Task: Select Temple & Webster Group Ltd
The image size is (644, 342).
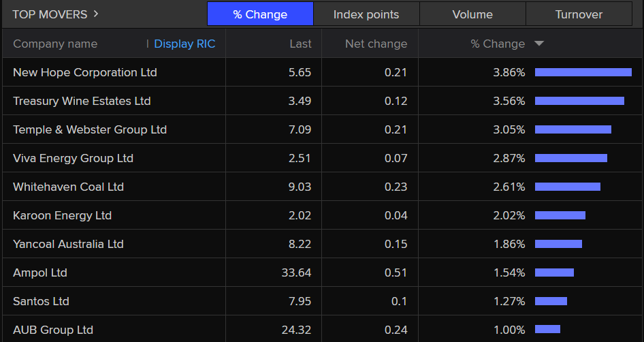Action: (x=90, y=129)
